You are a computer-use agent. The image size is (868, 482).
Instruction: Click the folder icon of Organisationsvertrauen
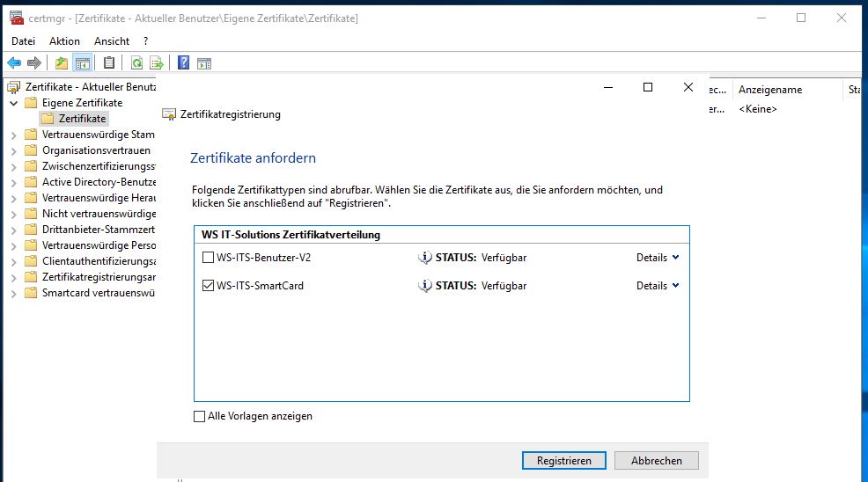pos(31,150)
